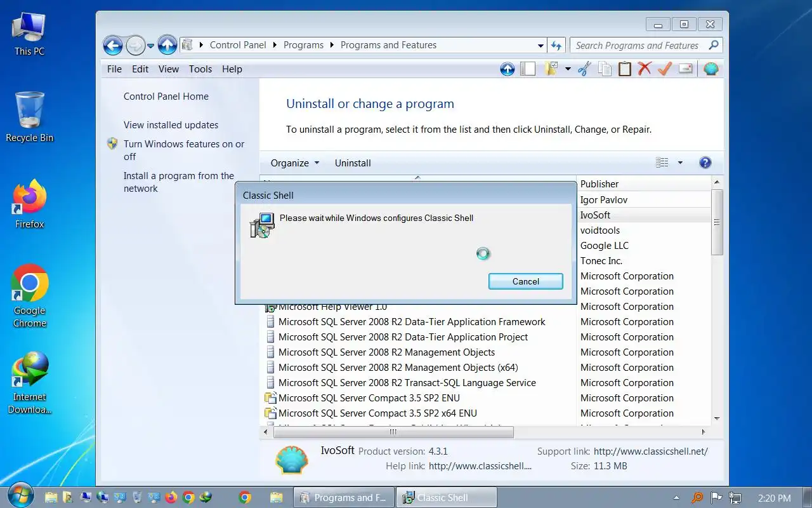Screen dimensions: 812x508
Task: Click the orange magnifier tray icon
Action: tap(697, 498)
